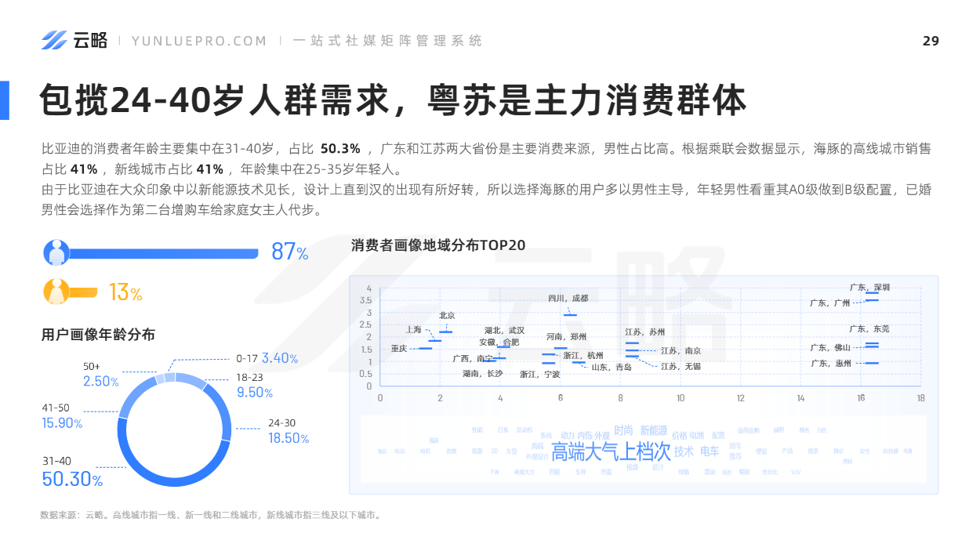The image size is (980, 551).
Task: Click the YUNLUEPRO.COM text
Action: 199,41
